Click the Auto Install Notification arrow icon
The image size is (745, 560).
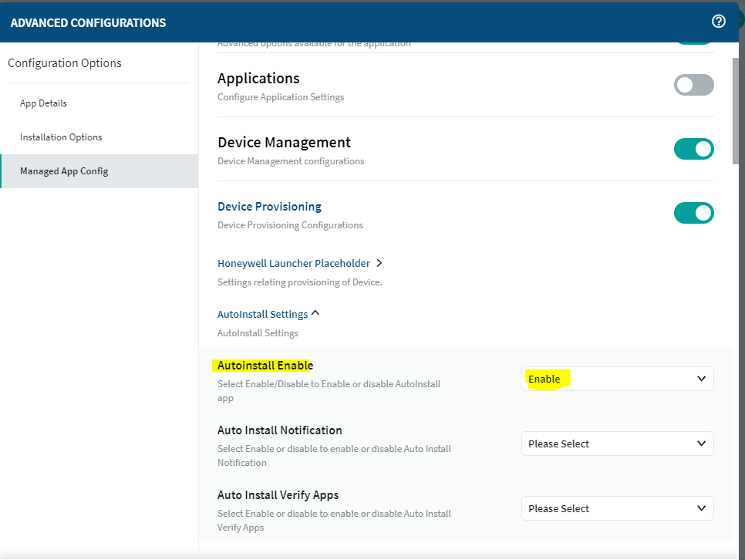pos(701,444)
